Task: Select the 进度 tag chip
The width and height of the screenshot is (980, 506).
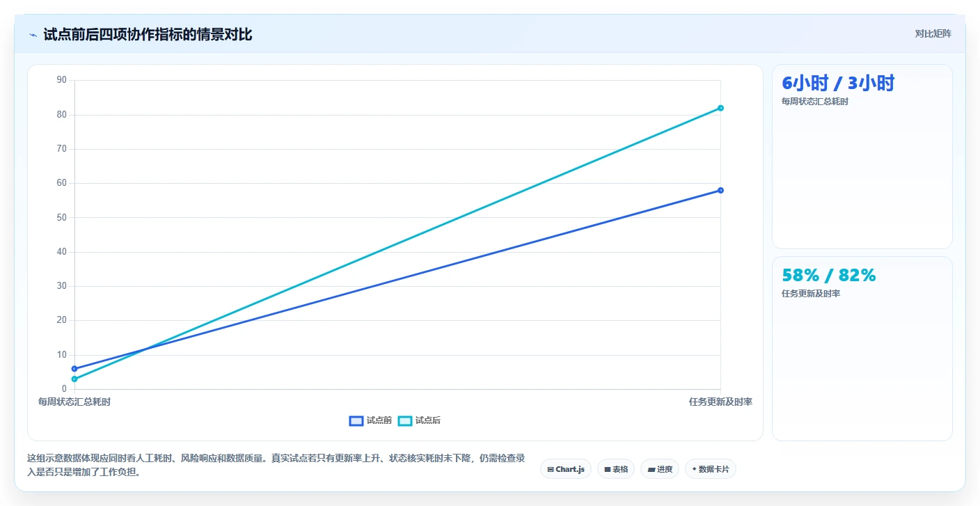Action: point(660,469)
